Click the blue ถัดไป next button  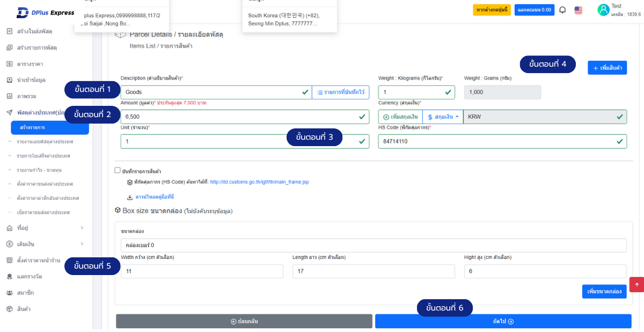[503, 321]
